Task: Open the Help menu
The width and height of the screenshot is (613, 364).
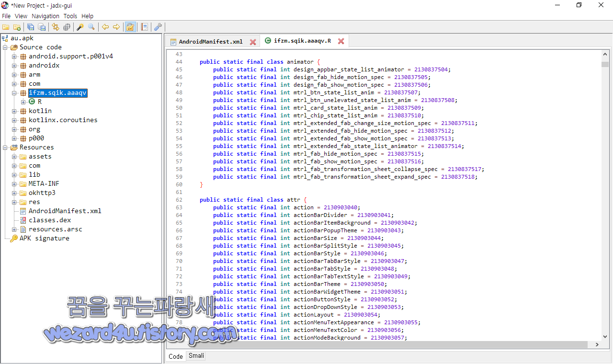Action: [88, 16]
